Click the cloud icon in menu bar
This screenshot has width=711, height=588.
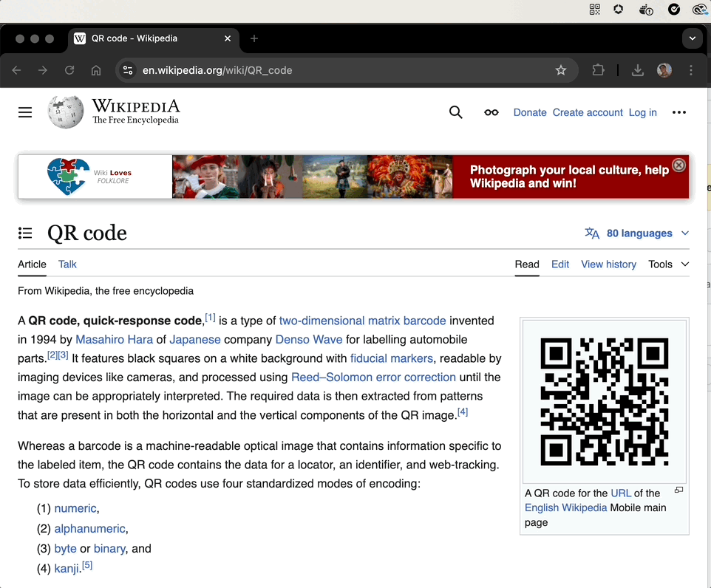point(700,9)
